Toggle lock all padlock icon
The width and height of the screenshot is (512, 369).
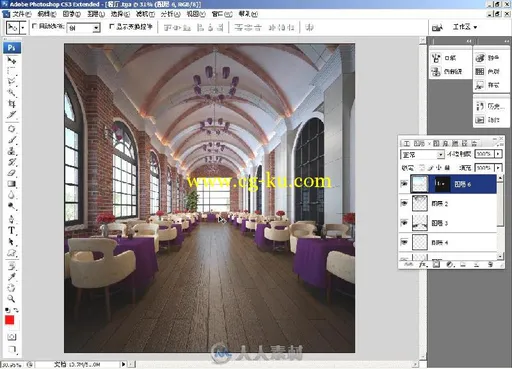[447, 167]
